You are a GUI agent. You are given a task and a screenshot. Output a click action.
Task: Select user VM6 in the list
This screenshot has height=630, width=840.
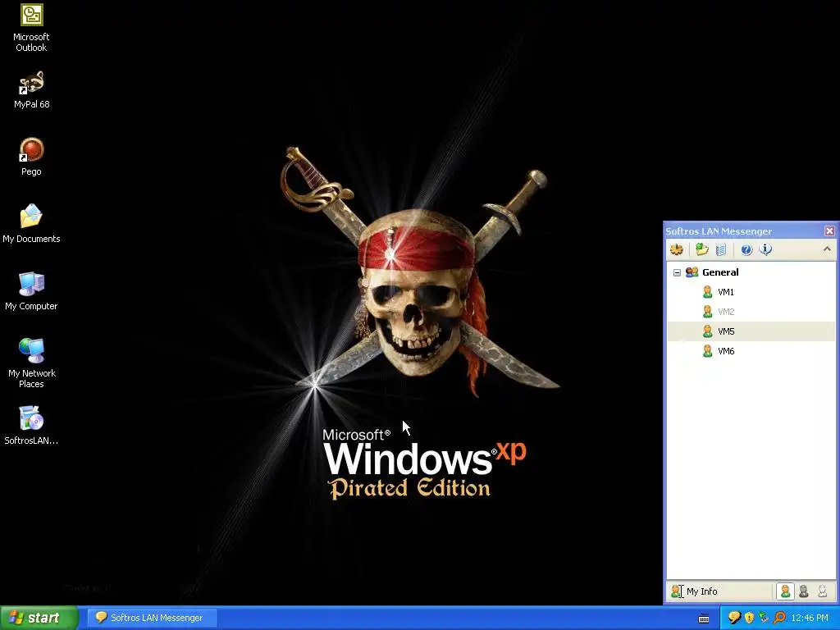click(751, 351)
